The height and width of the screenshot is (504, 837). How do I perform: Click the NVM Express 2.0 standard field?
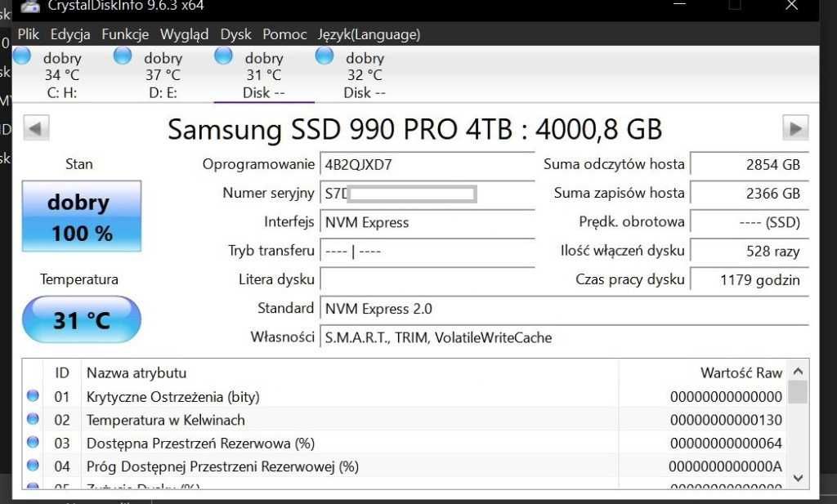click(564, 308)
